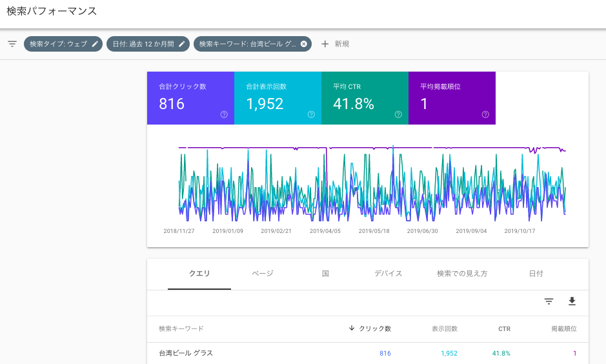606x364 pixels.
Task: Click the 2018/11/27 date label on chart
Action: click(x=179, y=231)
